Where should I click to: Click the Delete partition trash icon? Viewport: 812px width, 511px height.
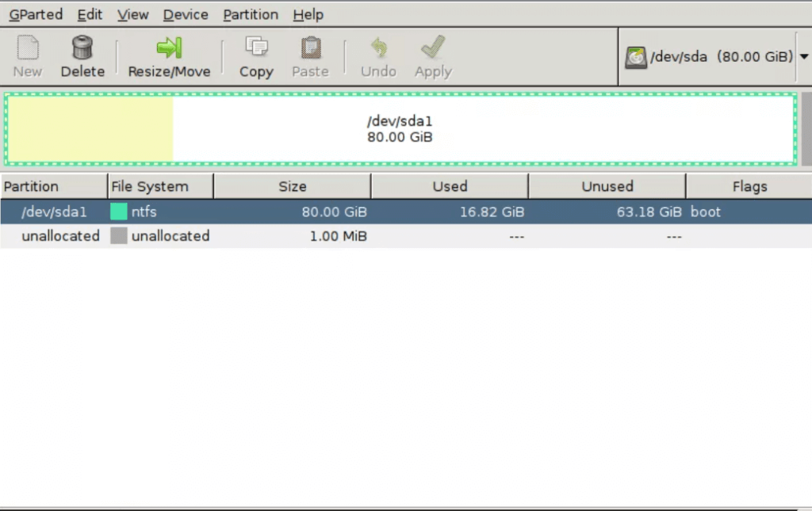[x=82, y=48]
